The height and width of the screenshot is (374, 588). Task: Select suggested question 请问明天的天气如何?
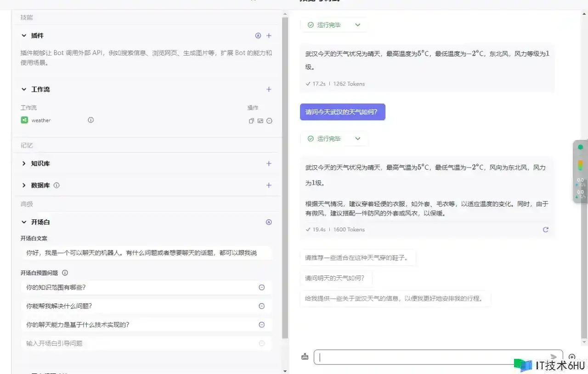point(335,278)
